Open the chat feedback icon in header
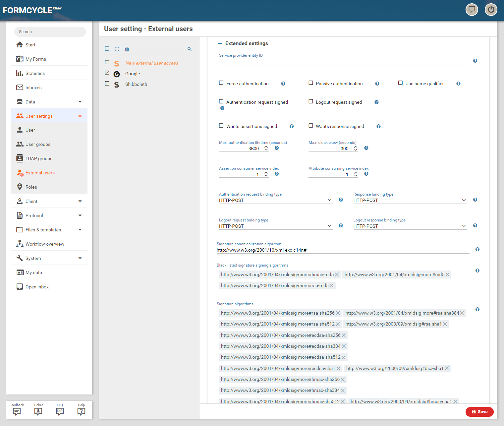The image size is (504, 426). (472, 9)
